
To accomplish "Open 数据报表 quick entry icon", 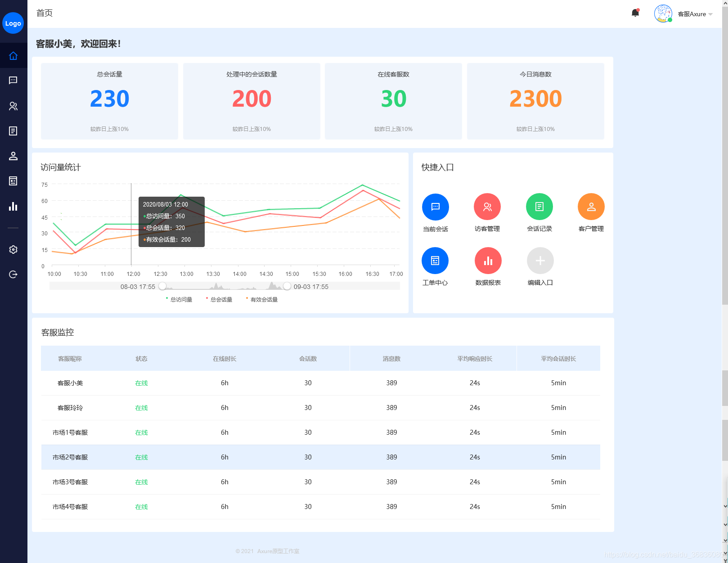I will [488, 261].
